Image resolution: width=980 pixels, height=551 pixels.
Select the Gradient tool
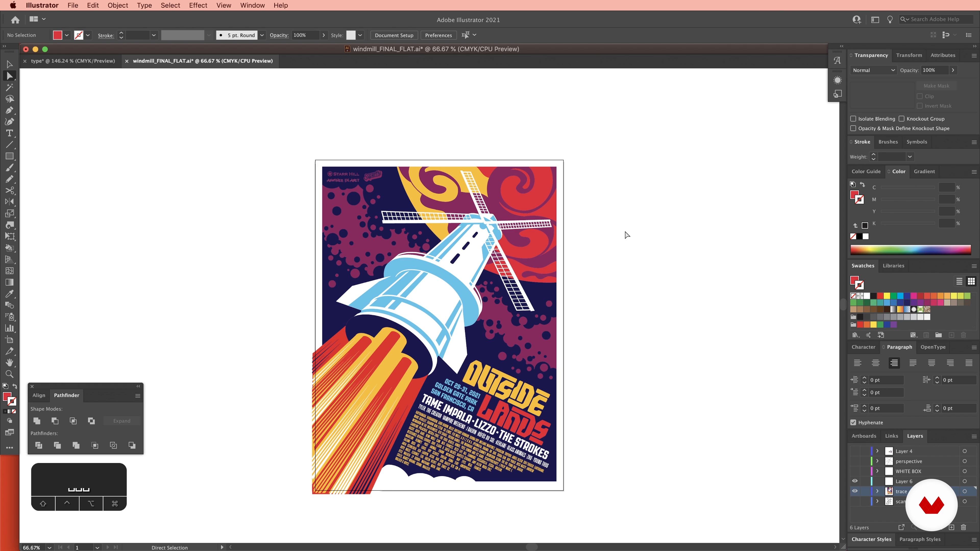[x=9, y=283]
